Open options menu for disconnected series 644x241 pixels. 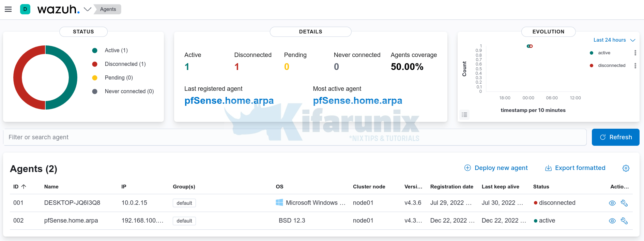pos(635,66)
